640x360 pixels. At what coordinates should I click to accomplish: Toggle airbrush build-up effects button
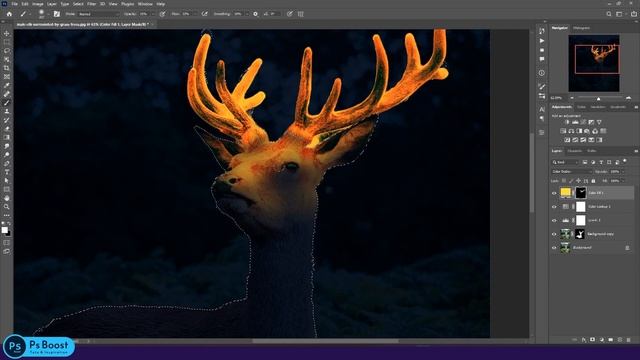204,14
